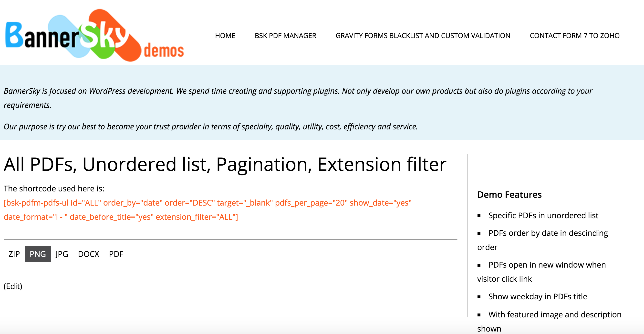Show only DOCX files

click(x=89, y=254)
